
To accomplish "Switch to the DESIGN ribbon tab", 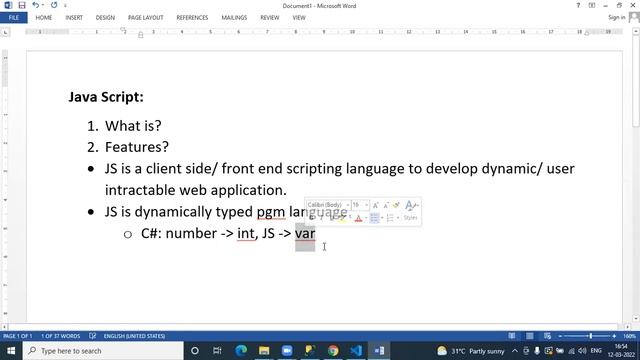I will [x=105, y=18].
